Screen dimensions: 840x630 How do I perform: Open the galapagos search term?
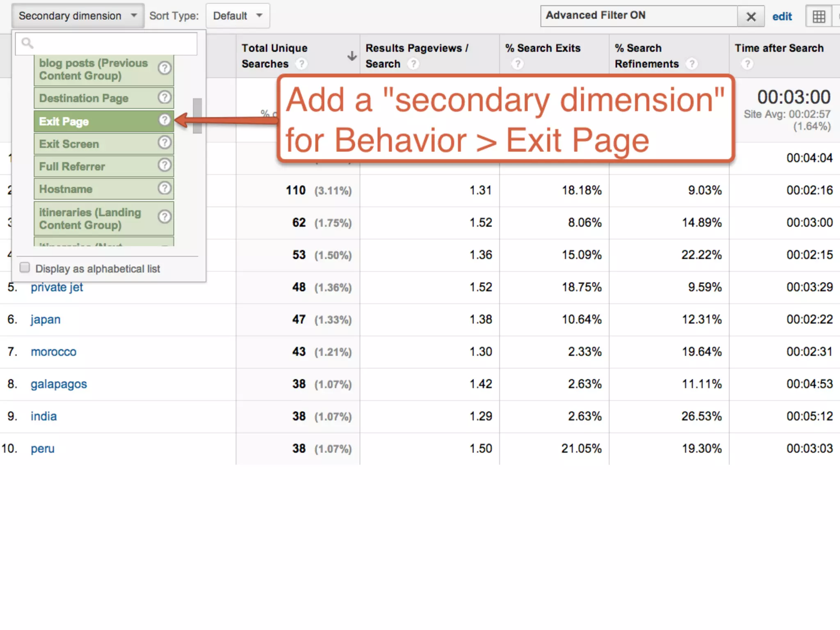pyautogui.click(x=59, y=384)
